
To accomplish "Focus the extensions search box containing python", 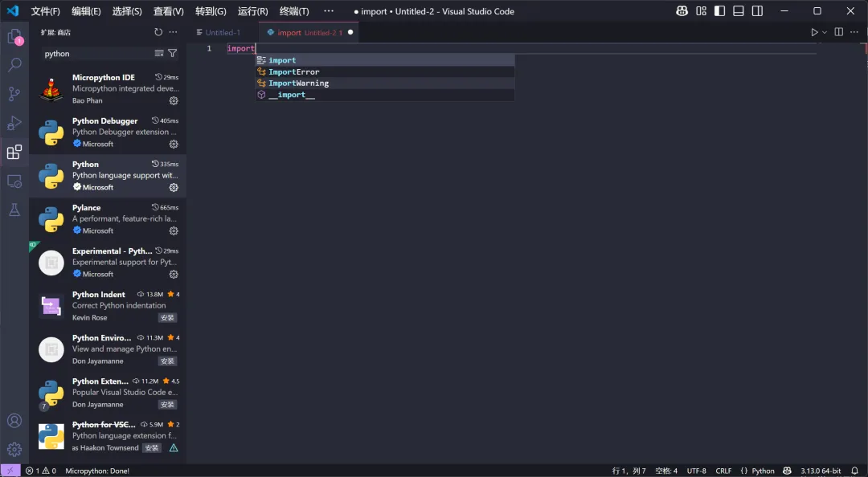I will click(x=97, y=54).
